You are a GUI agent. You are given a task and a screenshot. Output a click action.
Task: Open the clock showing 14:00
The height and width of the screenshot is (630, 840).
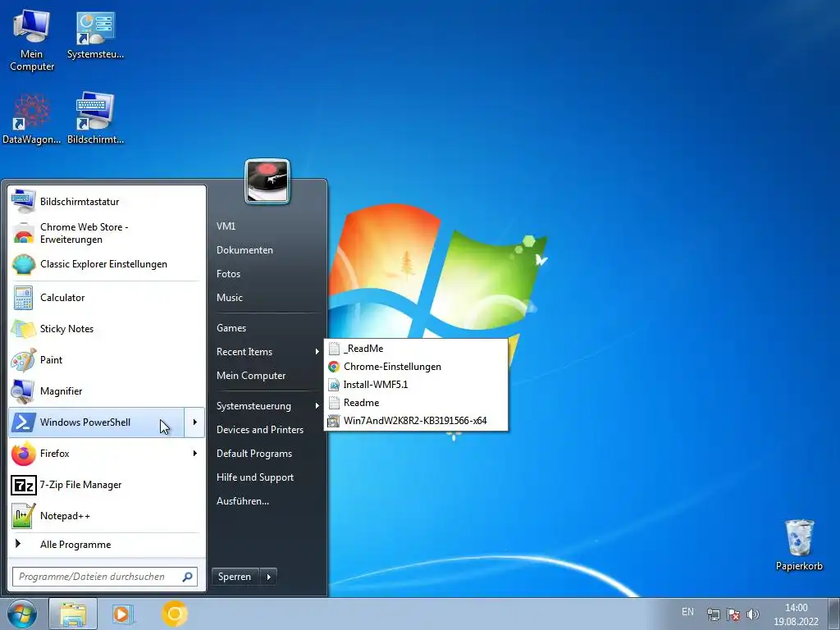tap(796, 614)
